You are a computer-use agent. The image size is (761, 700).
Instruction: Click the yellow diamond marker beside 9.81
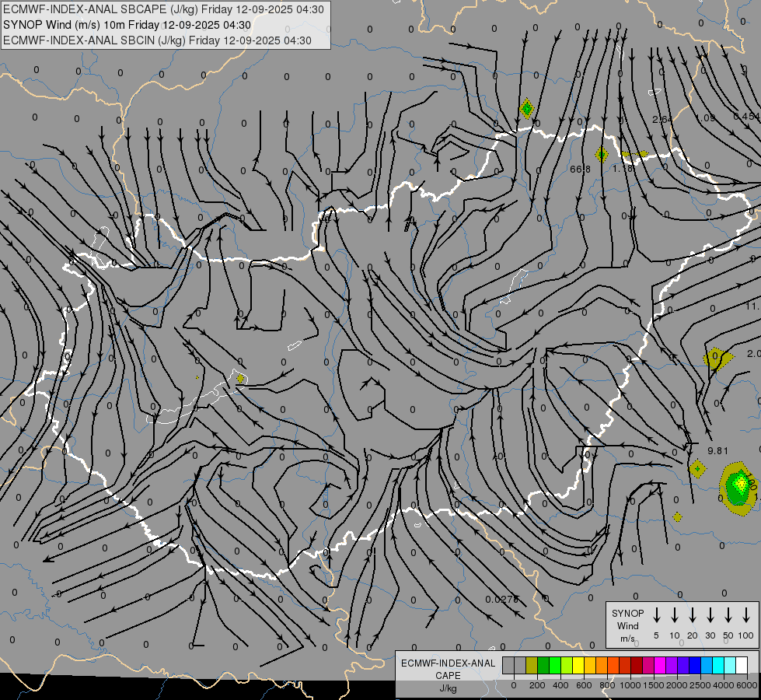pos(697,469)
